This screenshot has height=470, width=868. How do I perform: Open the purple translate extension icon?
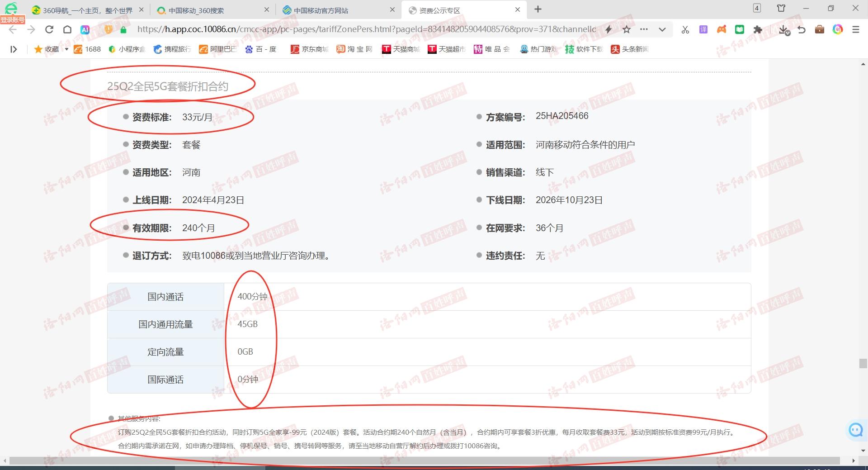[x=703, y=29]
